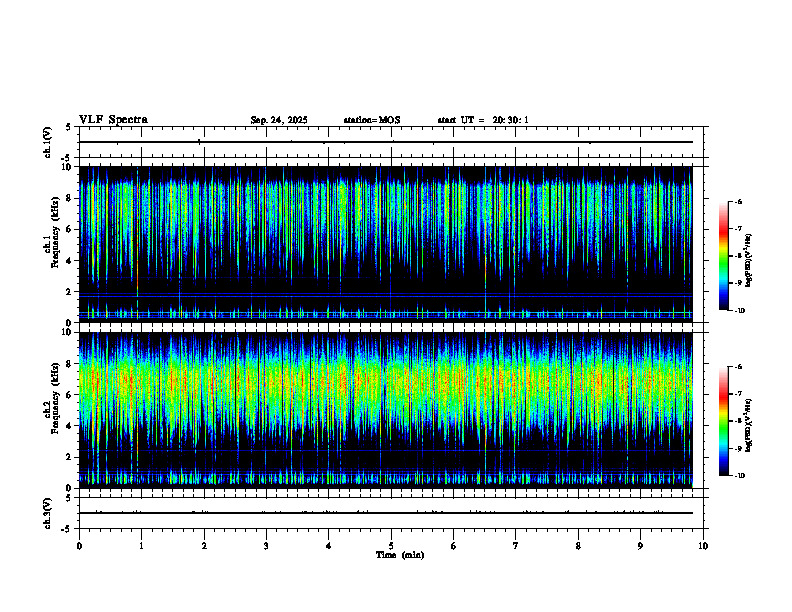The height and width of the screenshot is (612, 792).
Task: Click the "station=MOS" header label
Action: coord(372,120)
